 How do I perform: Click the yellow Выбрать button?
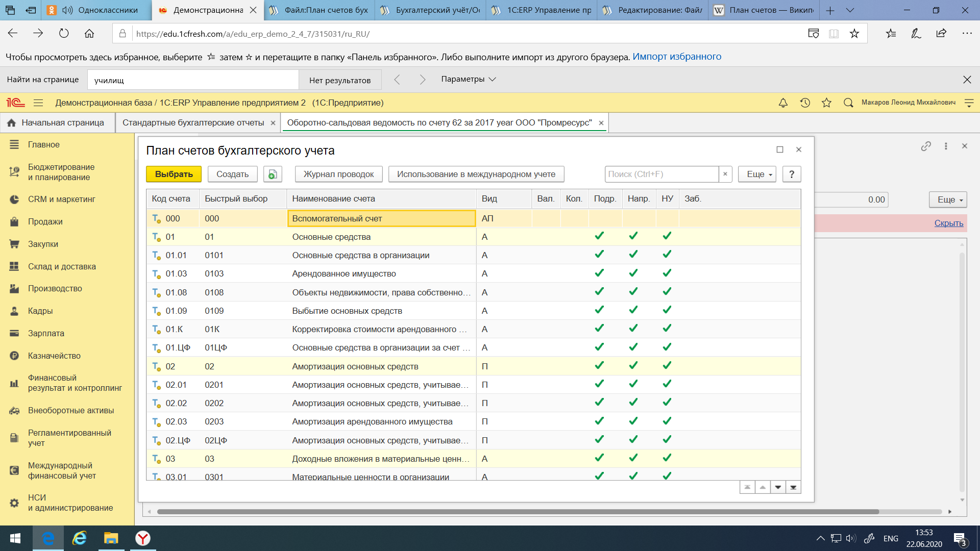click(x=174, y=174)
